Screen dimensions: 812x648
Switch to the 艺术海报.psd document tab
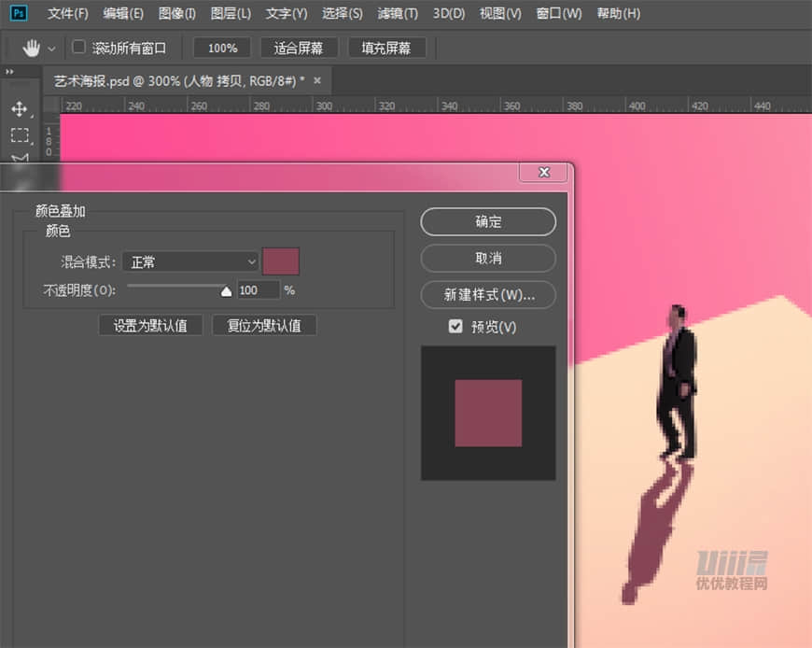tap(177, 81)
